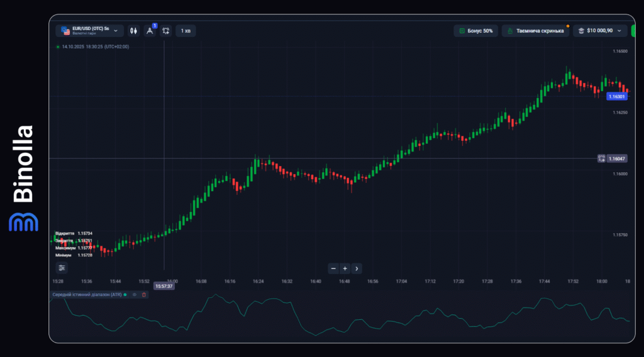644x357 pixels.
Task: Hide the ATR indicator using eye icon
Action: pos(134,294)
